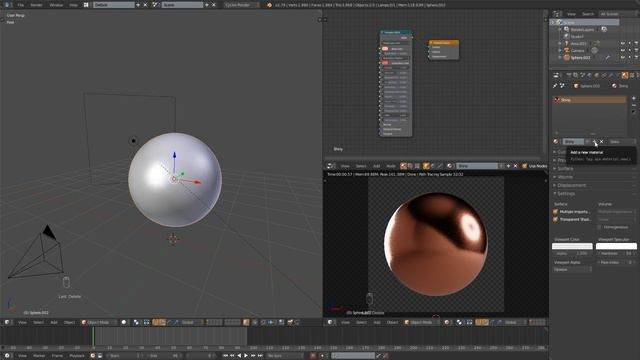Open the Window menu

tap(56, 5)
